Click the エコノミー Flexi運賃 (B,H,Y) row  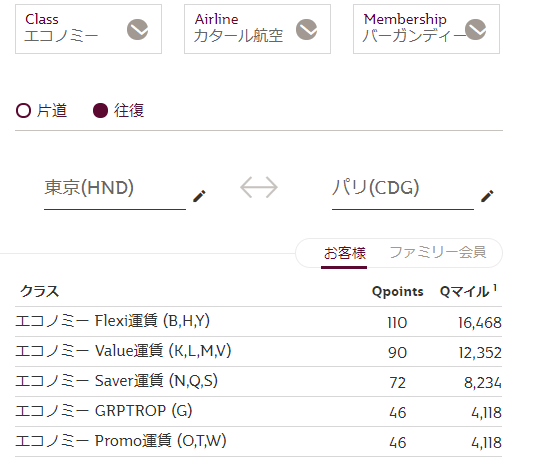259,322
